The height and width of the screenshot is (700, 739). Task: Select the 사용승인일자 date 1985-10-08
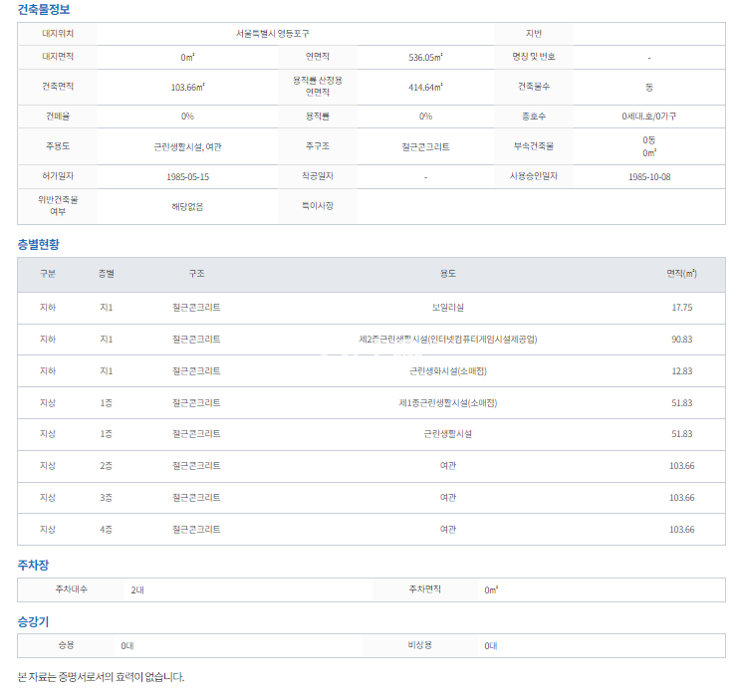649,176
